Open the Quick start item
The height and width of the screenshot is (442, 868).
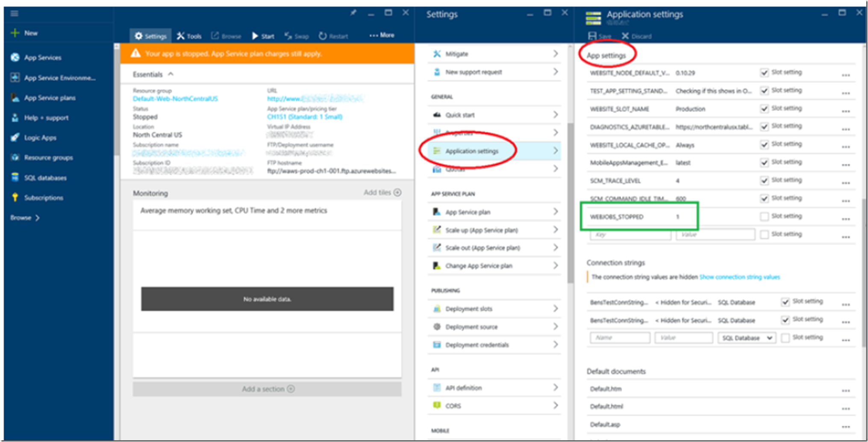coord(495,115)
